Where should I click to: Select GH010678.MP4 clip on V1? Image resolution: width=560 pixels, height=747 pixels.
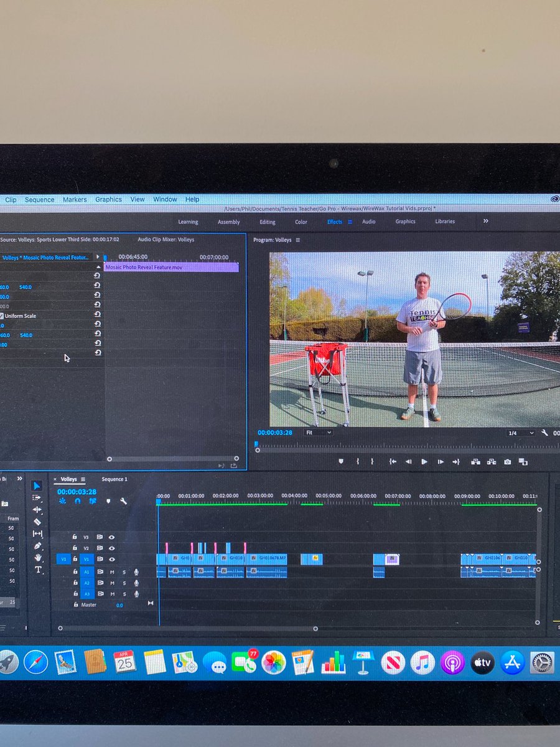pos(267,558)
